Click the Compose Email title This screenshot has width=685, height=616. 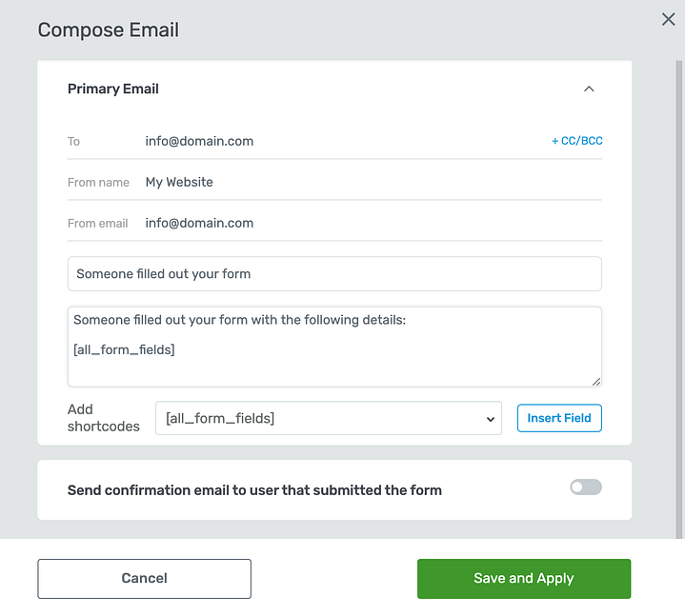(x=108, y=30)
